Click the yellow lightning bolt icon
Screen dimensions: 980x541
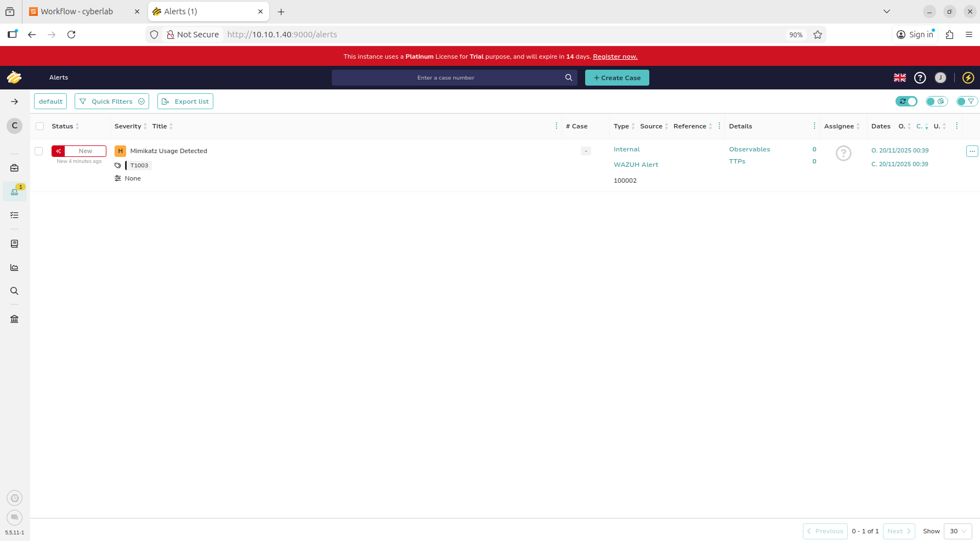[x=968, y=78]
